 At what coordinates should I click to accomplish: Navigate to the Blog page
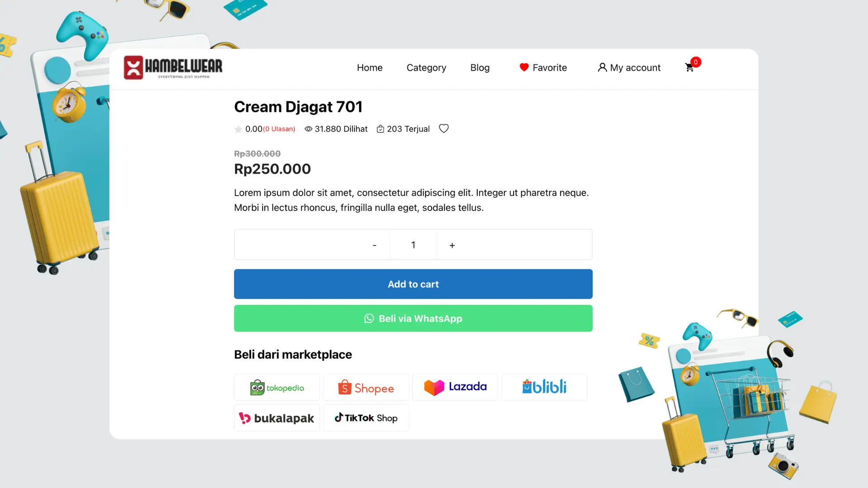(x=480, y=68)
